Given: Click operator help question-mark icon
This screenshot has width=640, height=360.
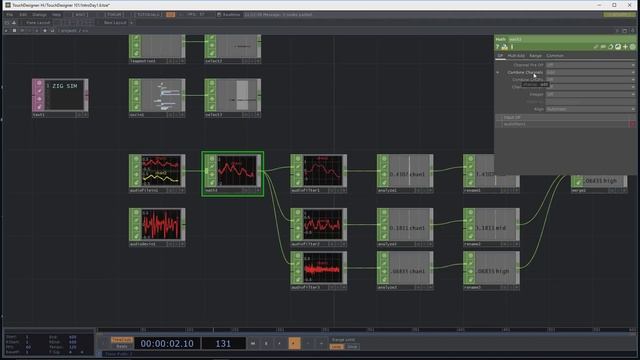Looking at the screenshot, I should pyautogui.click(x=498, y=47).
